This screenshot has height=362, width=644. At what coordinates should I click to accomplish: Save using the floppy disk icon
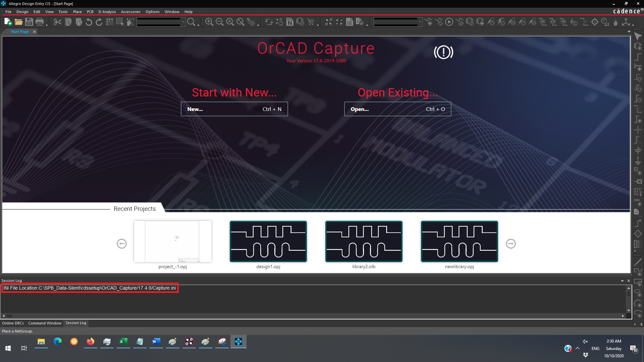[29, 22]
